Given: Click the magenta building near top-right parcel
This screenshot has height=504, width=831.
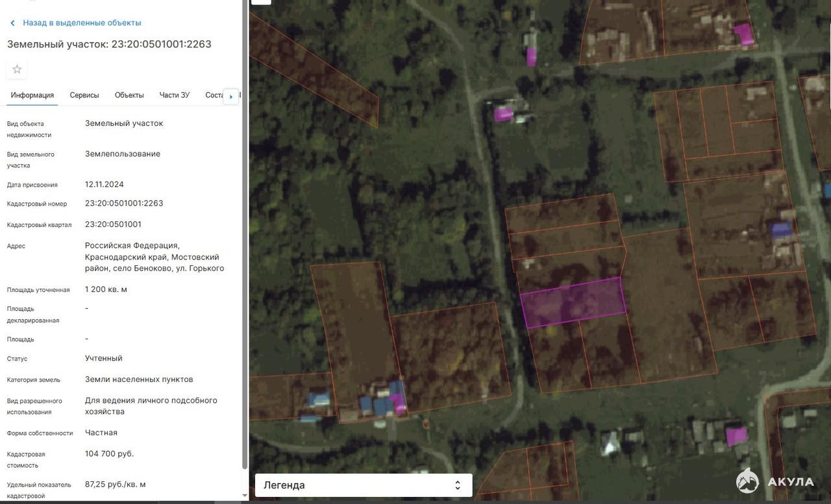Looking at the screenshot, I should click(x=744, y=34).
